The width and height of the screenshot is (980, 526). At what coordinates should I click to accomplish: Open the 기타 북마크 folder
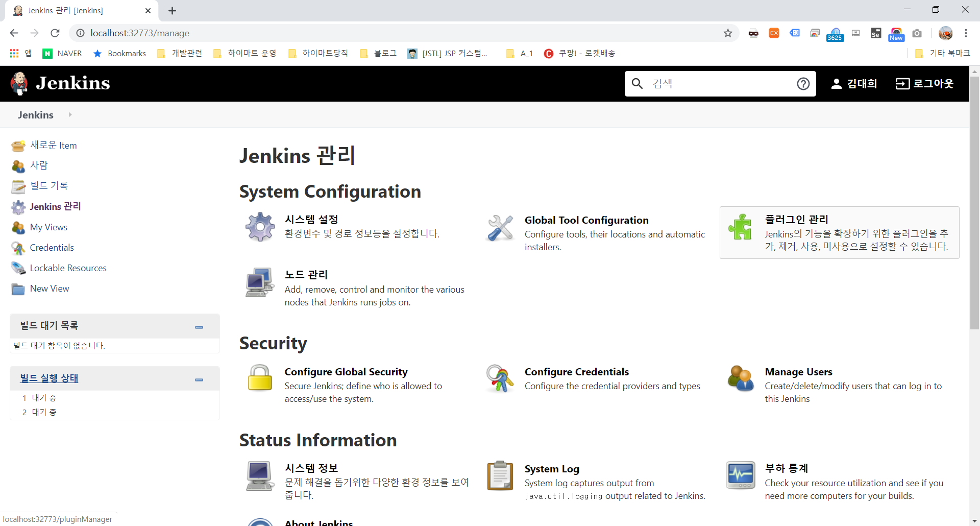click(942, 53)
